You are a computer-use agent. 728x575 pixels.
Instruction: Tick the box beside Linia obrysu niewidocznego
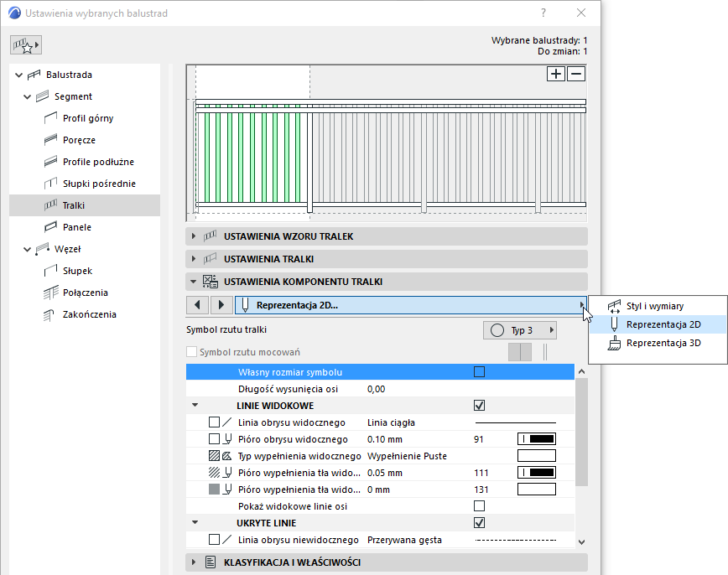[x=214, y=540]
